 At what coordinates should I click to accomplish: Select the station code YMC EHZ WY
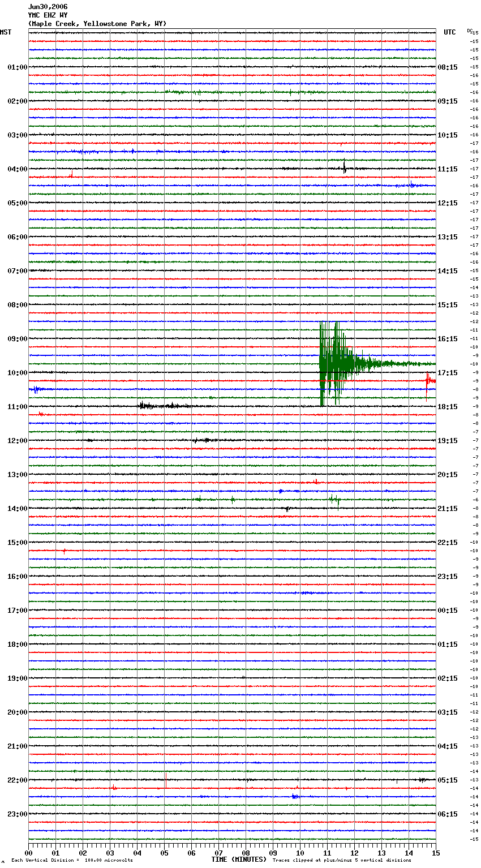pos(48,15)
